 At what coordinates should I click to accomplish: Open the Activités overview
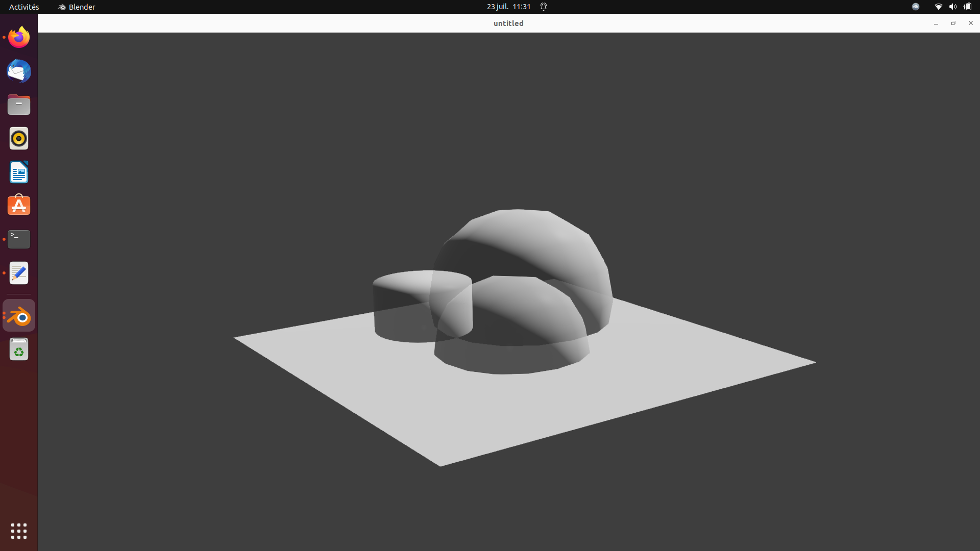pyautogui.click(x=24, y=7)
